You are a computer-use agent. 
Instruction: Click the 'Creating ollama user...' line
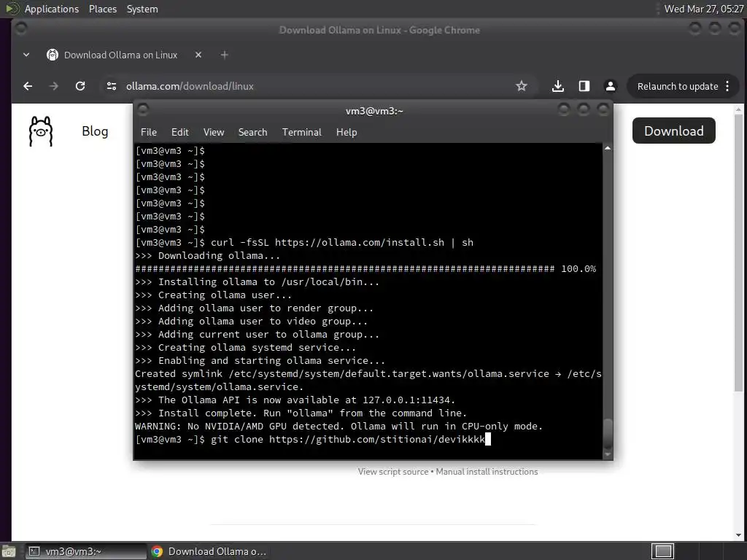click(214, 295)
